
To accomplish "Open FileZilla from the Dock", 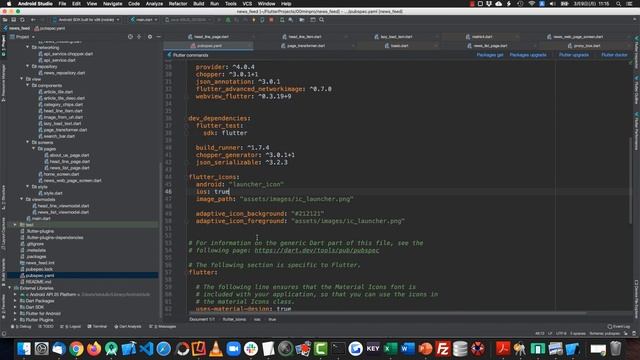I will [x=442, y=349].
